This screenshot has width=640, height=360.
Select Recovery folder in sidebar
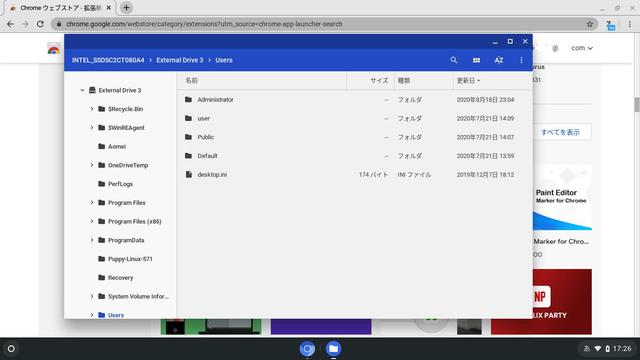(120, 278)
